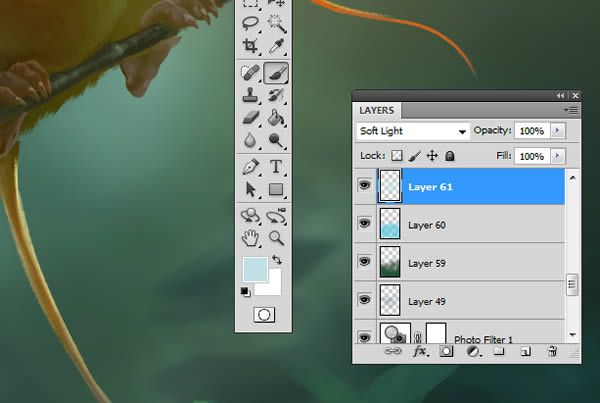Delete layer using the trash icon
This screenshot has height=403, width=600.
point(551,352)
